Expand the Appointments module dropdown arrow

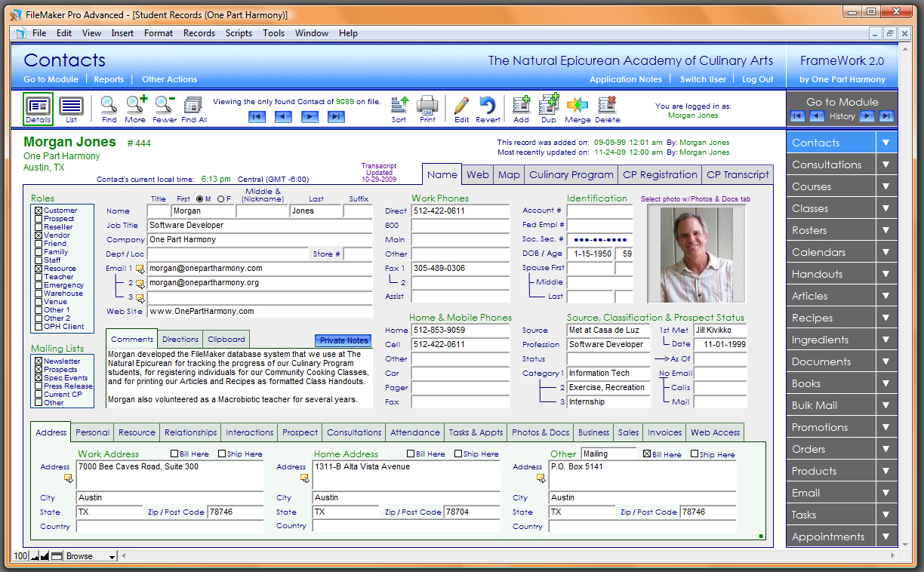(886, 537)
